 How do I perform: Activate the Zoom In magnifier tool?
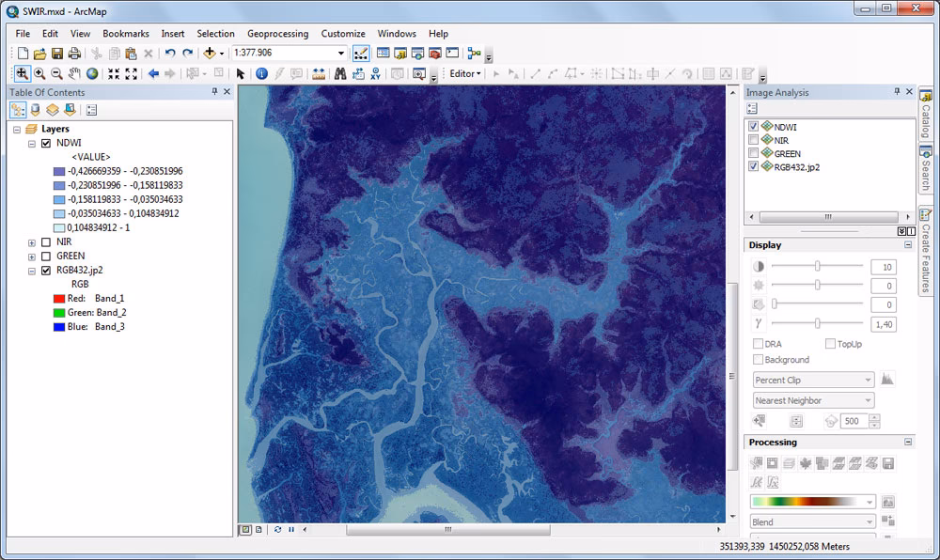click(39, 73)
